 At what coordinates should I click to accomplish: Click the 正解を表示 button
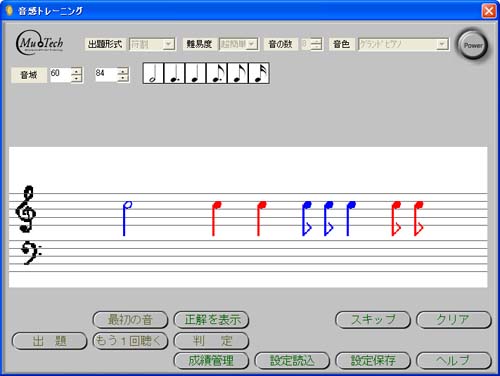[x=211, y=320]
